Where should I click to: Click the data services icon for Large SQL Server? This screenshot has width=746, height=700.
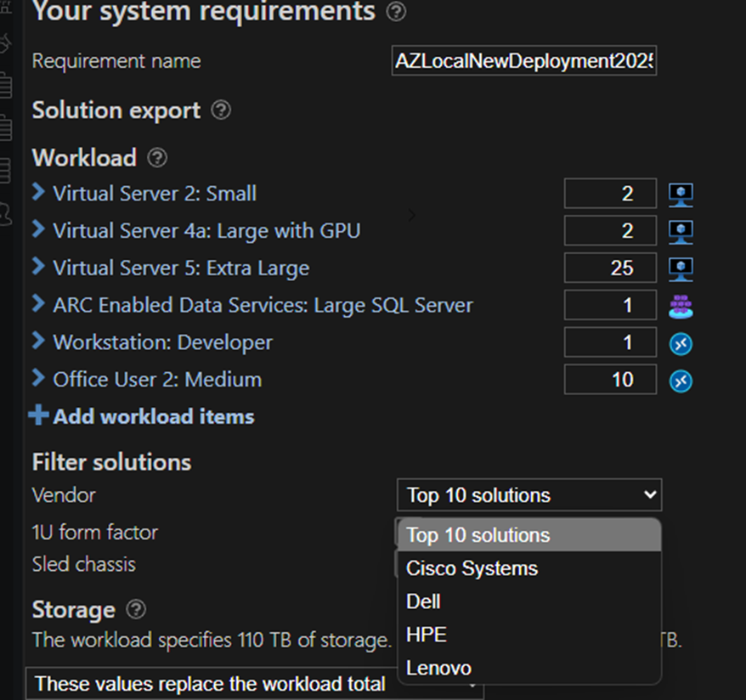681,306
